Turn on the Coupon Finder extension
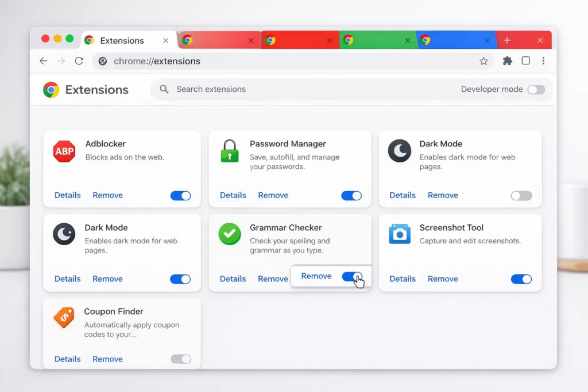The width and height of the screenshot is (588, 392). tap(180, 359)
